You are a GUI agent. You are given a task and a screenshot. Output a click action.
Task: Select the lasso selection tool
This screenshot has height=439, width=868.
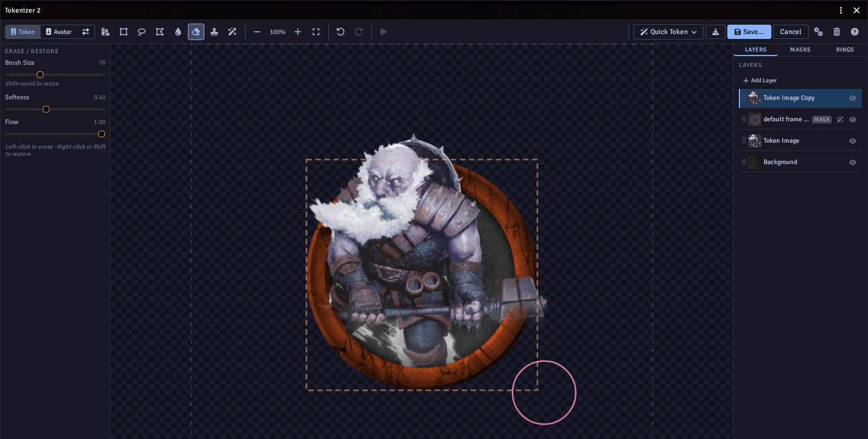142,32
